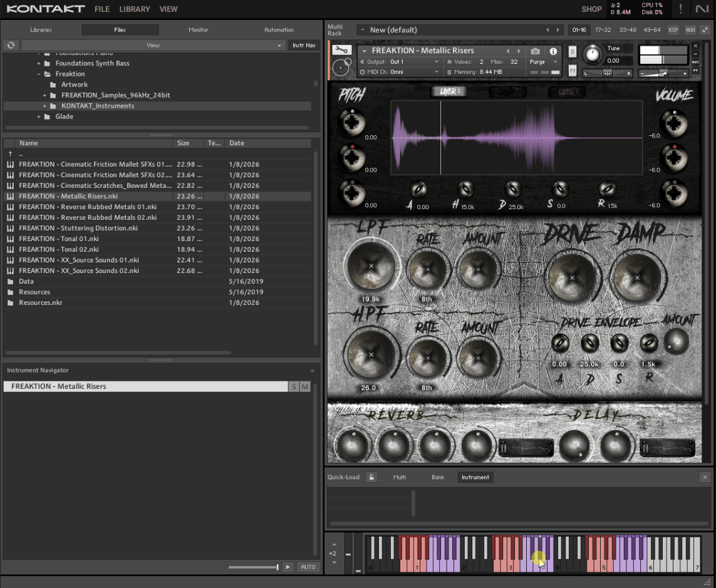Solo the Metallic Risers instrument
Image resolution: width=716 pixels, height=588 pixels.
point(572,52)
